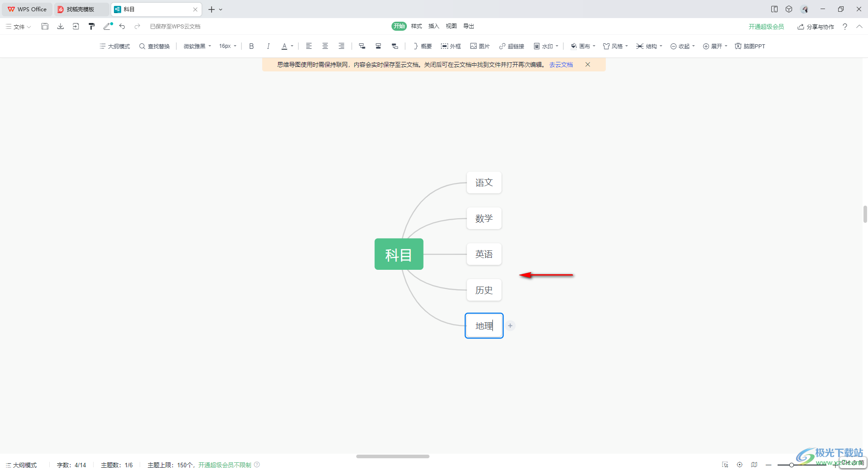
Task: Switch to the 视图 tab
Action: pyautogui.click(x=451, y=26)
